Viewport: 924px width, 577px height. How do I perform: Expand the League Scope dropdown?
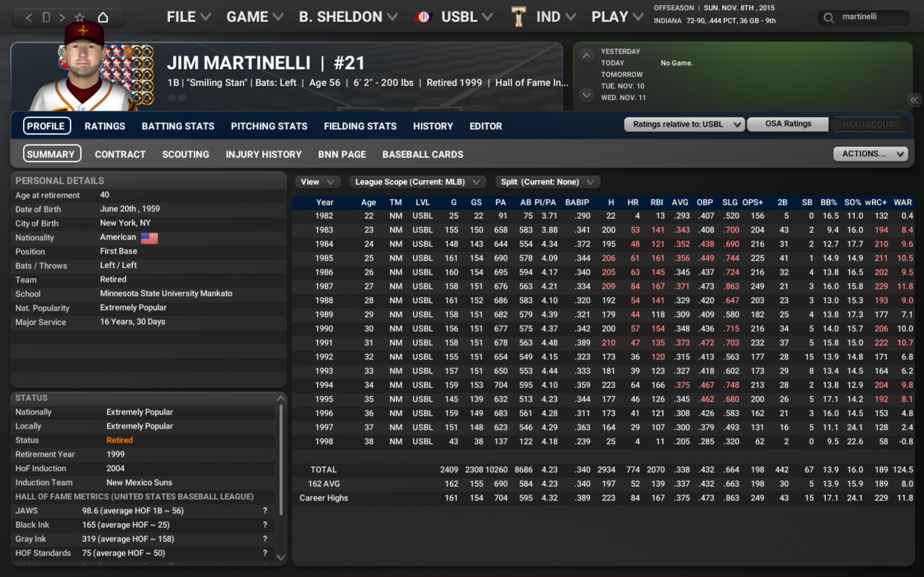[417, 182]
